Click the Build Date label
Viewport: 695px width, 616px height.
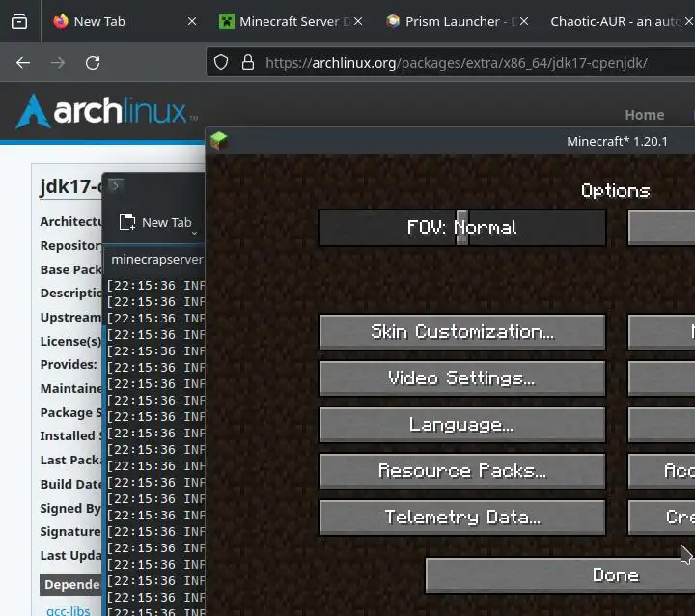tap(70, 484)
